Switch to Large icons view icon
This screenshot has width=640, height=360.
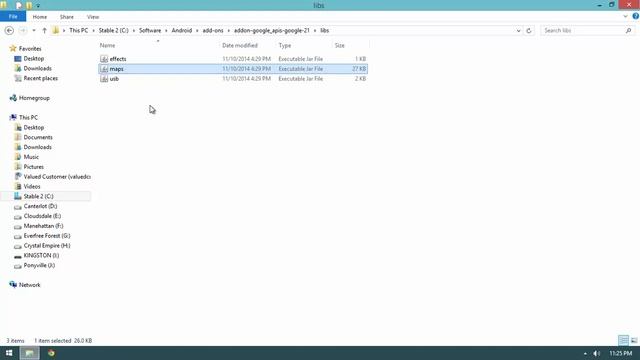[634, 340]
